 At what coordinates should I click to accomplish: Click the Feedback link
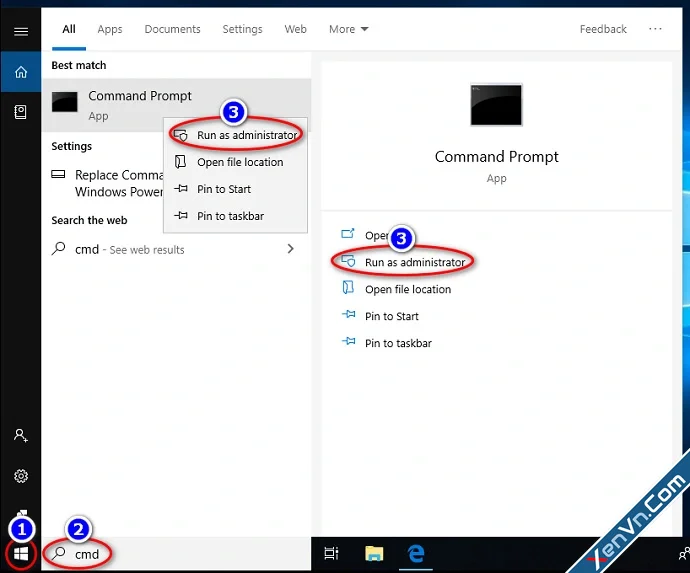[603, 29]
